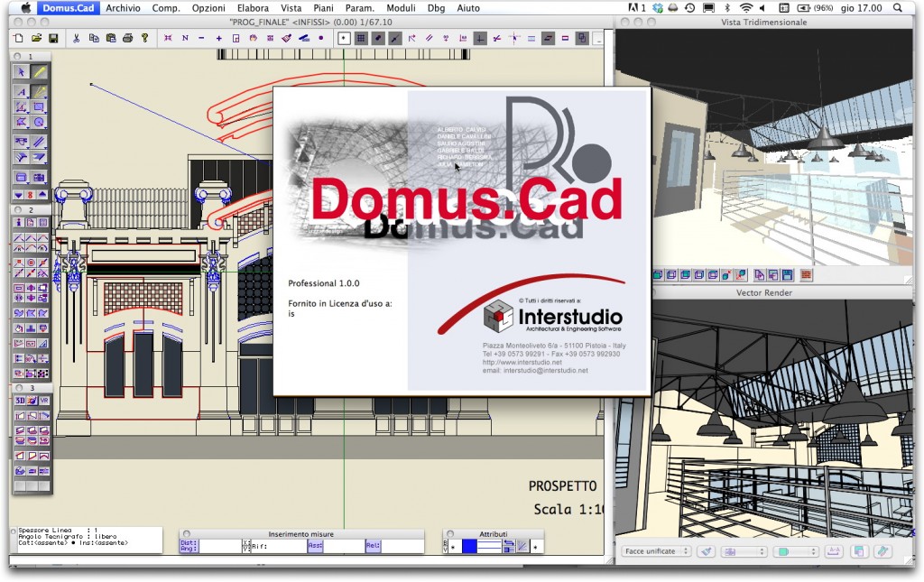Enable "Ass" absolute mode in Inserimento misure

pos(316,544)
